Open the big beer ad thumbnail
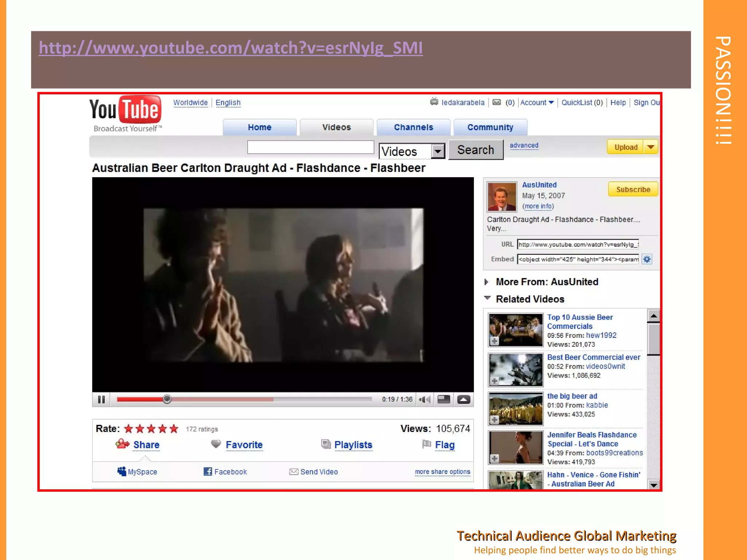The height and width of the screenshot is (560, 747). point(516,409)
